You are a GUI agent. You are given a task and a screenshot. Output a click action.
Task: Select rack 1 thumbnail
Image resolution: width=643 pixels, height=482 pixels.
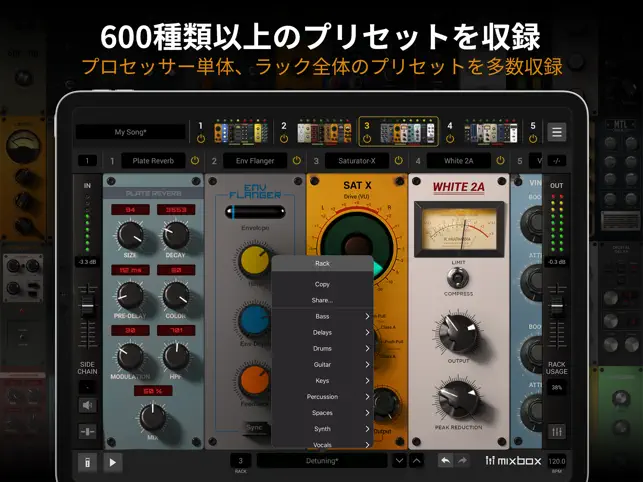240,132
